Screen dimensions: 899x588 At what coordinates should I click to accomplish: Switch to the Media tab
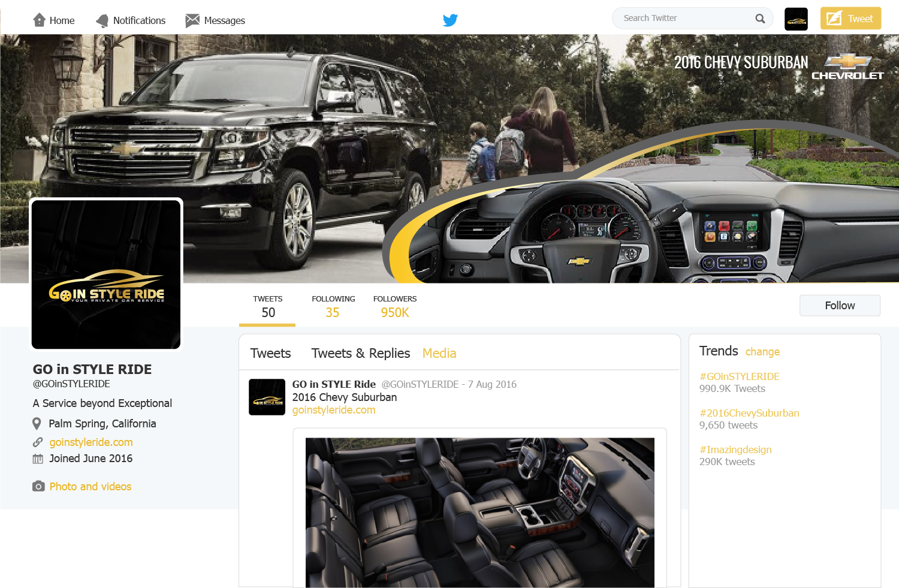point(439,354)
